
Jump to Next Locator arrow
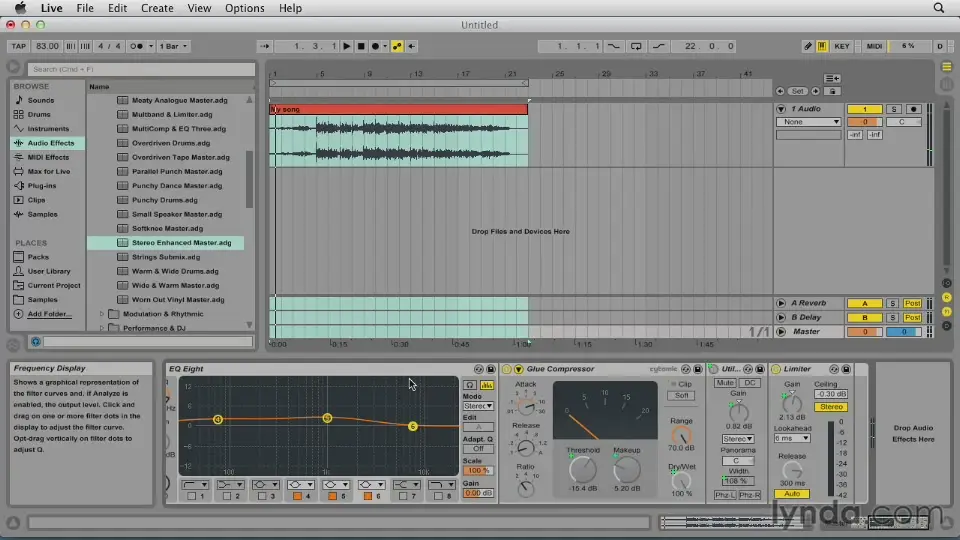click(816, 91)
